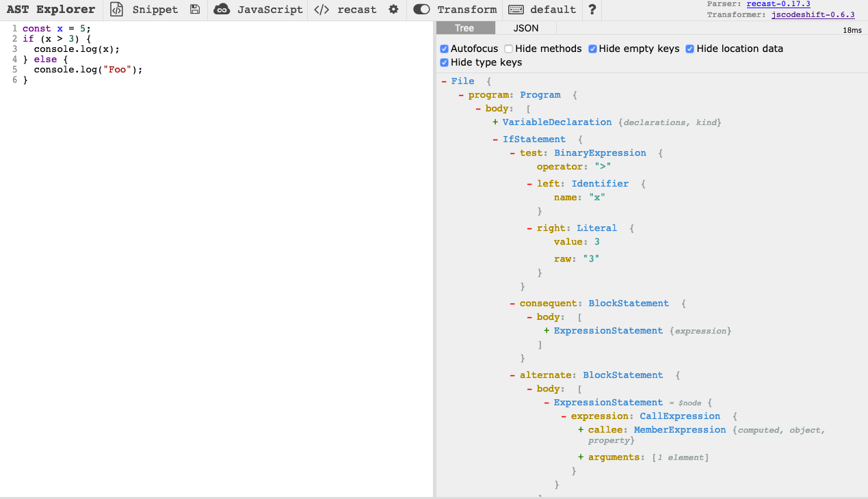The width and height of the screenshot is (868, 499).
Task: Switch to the JSON tab
Action: [x=525, y=28]
